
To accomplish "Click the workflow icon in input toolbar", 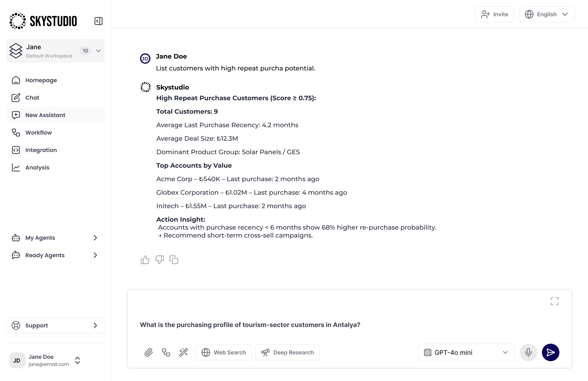I will 166,352.
